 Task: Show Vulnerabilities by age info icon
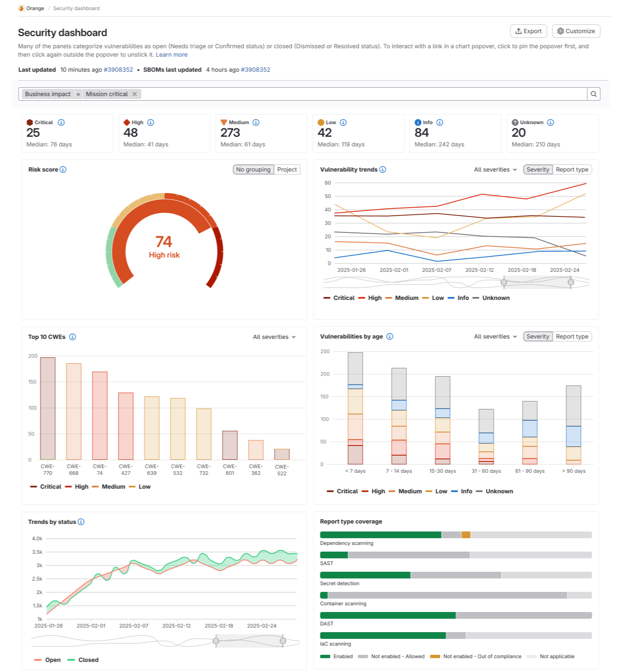pos(390,336)
